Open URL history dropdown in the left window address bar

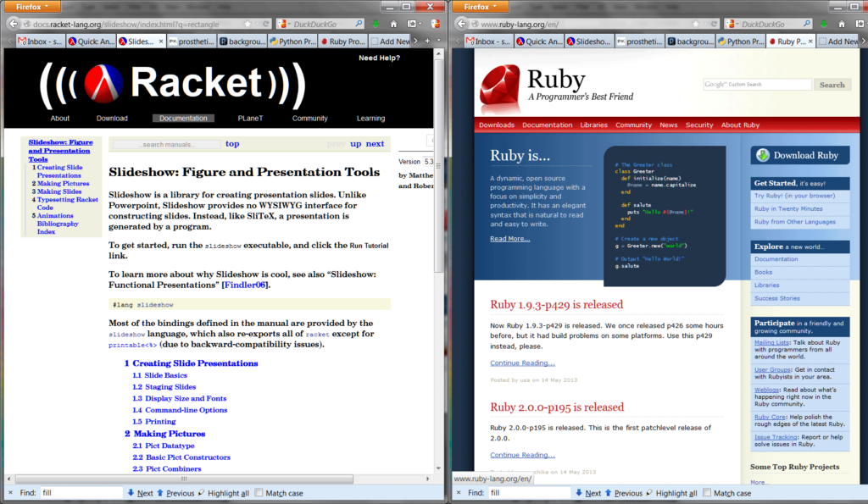click(257, 24)
